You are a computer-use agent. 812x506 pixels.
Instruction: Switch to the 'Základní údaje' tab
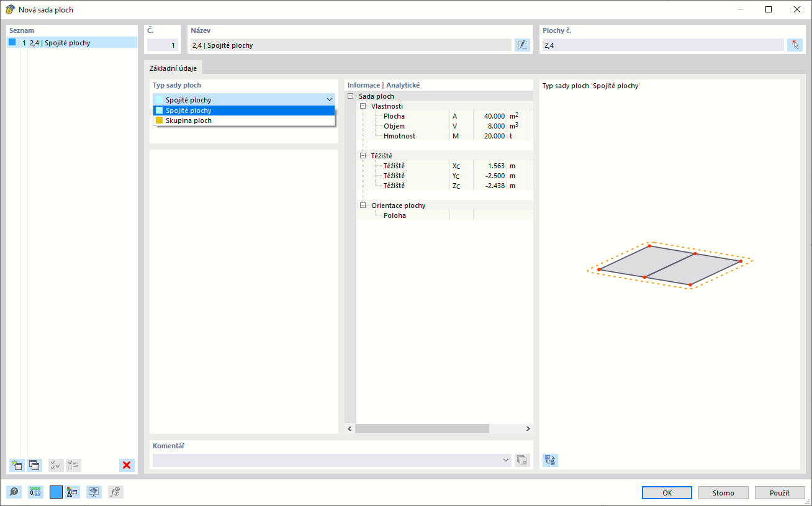(173, 68)
